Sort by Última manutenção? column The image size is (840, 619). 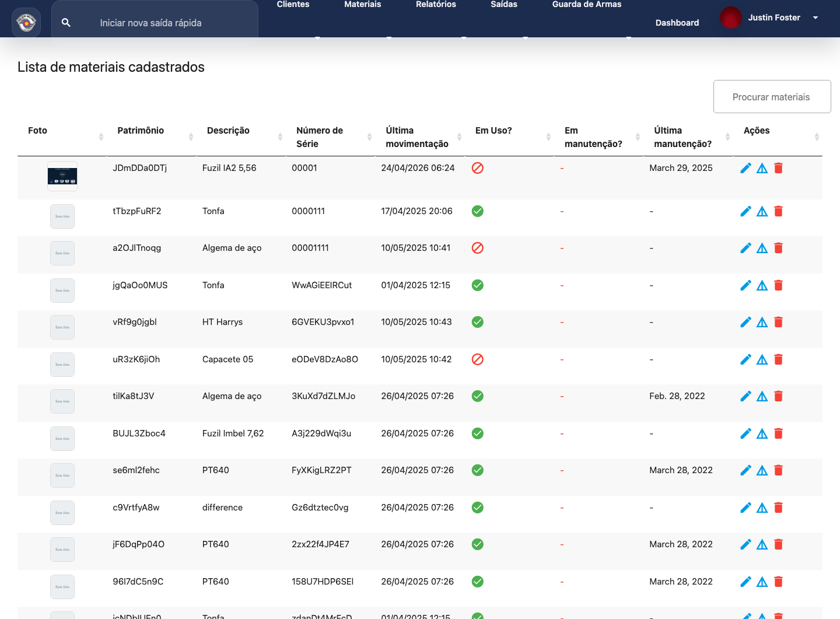[688, 137]
